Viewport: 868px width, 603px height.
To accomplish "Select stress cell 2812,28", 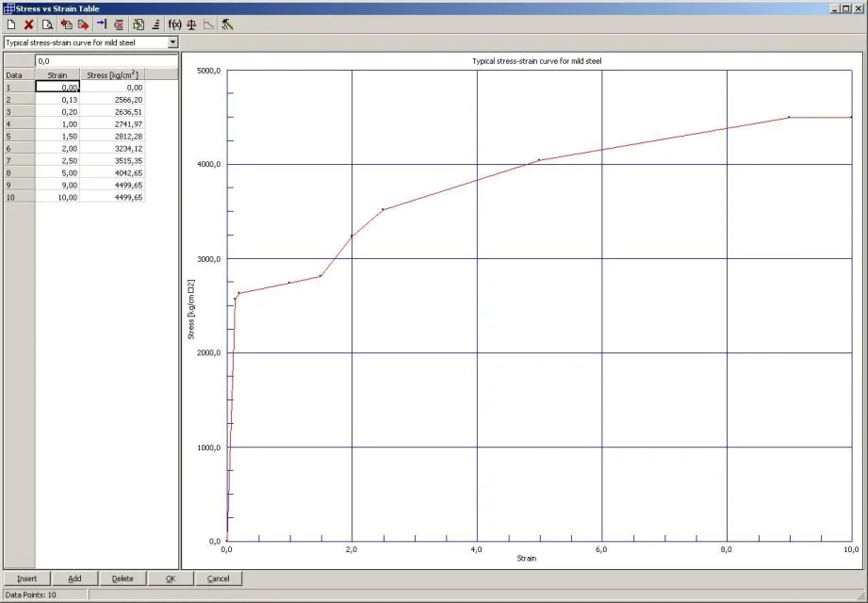I will click(x=112, y=136).
